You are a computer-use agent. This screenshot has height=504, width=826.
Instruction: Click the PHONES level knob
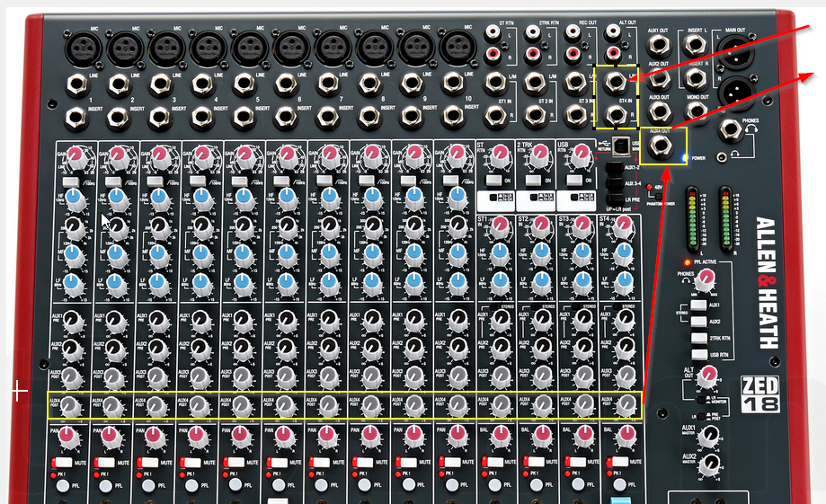pyautogui.click(x=705, y=279)
